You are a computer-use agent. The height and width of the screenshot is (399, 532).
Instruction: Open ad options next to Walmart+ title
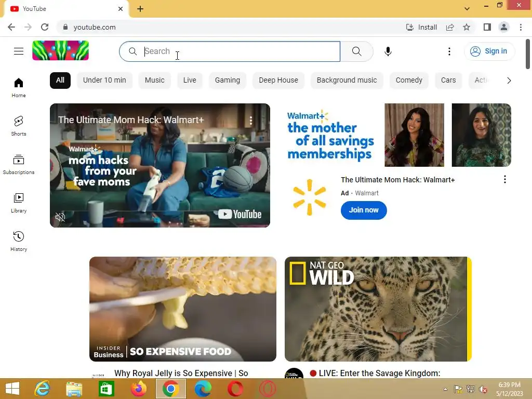click(x=505, y=179)
